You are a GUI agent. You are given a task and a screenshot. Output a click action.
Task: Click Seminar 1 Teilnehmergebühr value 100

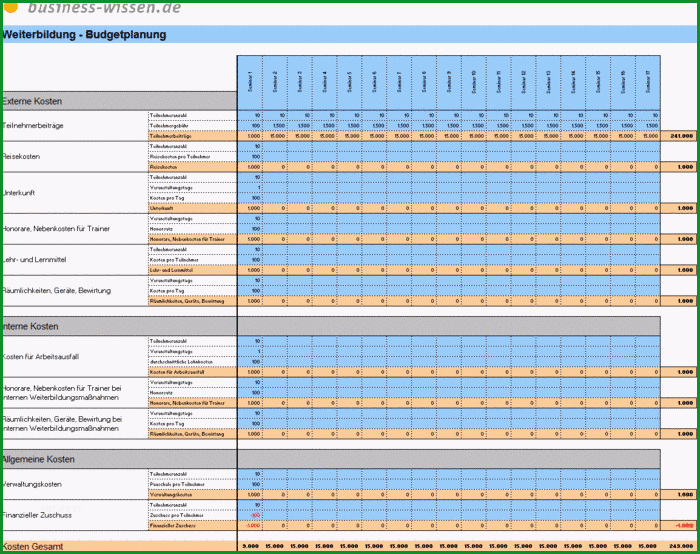pos(250,125)
